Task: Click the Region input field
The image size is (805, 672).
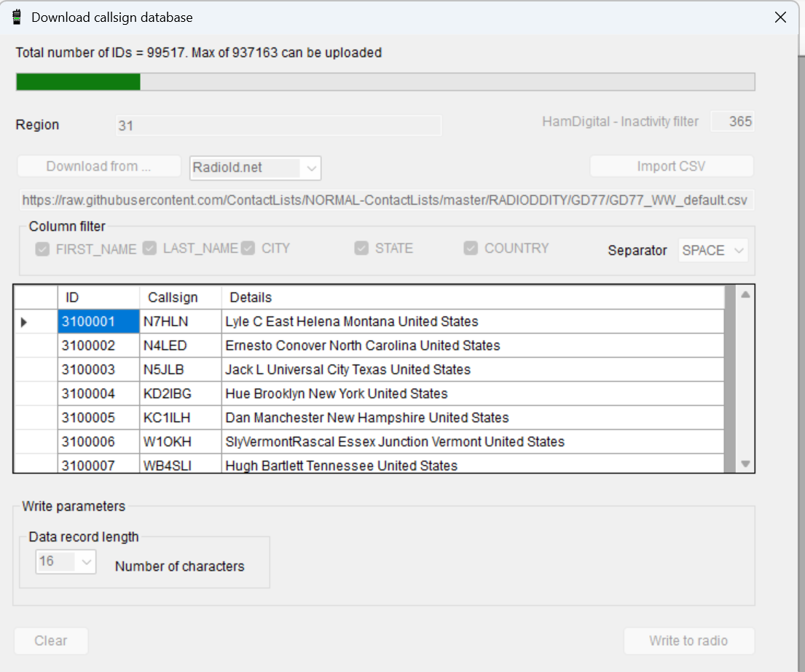Action: [278, 125]
